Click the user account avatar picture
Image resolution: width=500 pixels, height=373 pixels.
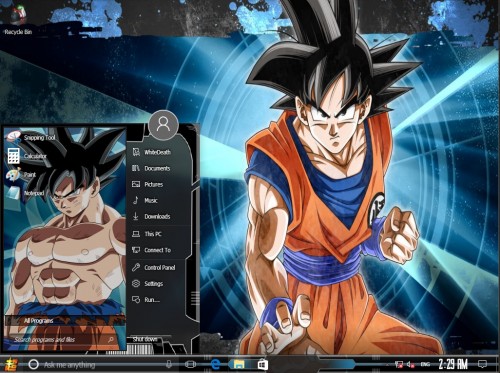pyautogui.click(x=163, y=125)
